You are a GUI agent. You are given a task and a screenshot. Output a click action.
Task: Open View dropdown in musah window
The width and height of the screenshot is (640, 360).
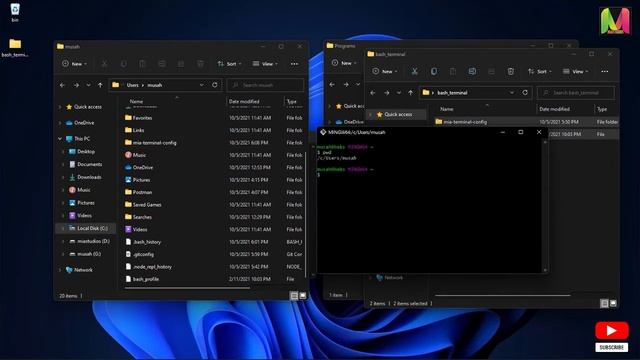pyautogui.click(x=265, y=64)
